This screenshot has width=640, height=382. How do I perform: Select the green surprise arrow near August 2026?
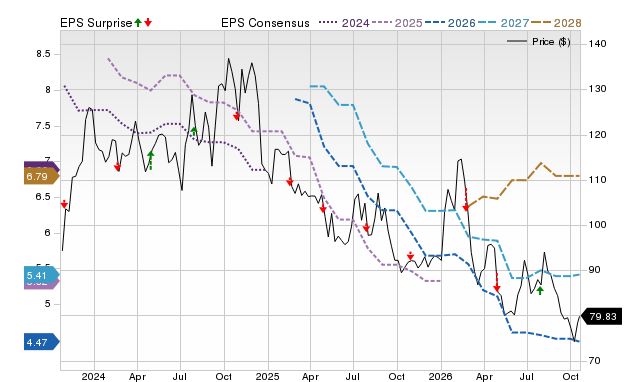click(x=540, y=291)
